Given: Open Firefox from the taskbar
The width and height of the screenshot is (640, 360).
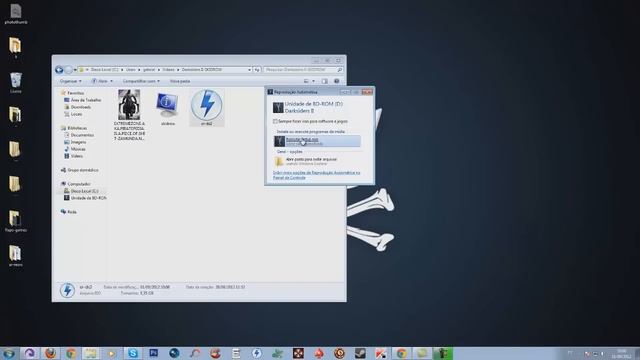Looking at the screenshot, I should click(51, 353).
